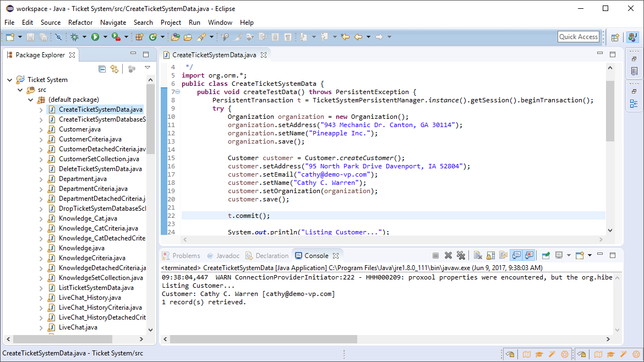The width and height of the screenshot is (644, 362).
Task: Toggle Block Selection Mode icon
Action: click(x=275, y=37)
